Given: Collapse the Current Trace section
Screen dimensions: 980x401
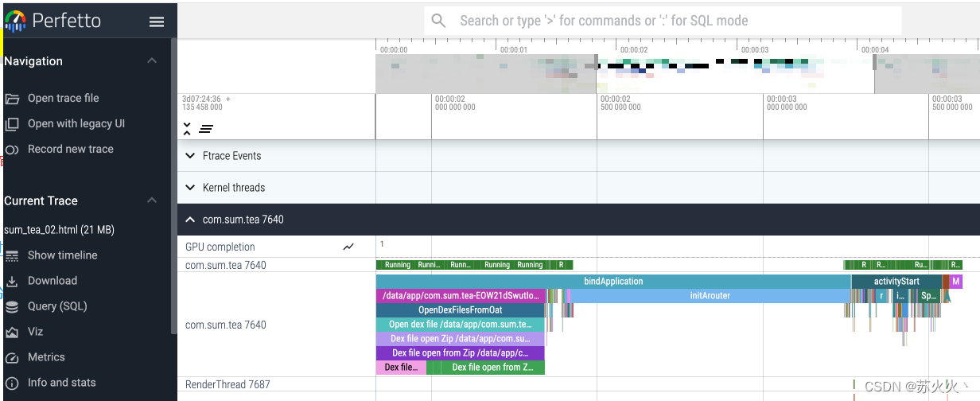Looking at the screenshot, I should click(152, 200).
